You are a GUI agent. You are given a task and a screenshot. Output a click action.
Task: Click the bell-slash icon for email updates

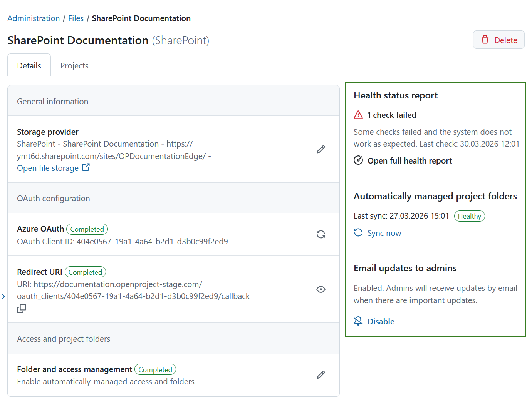358,321
